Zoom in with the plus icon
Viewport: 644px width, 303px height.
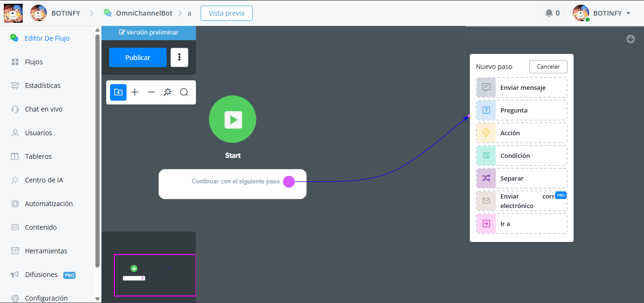coord(135,92)
